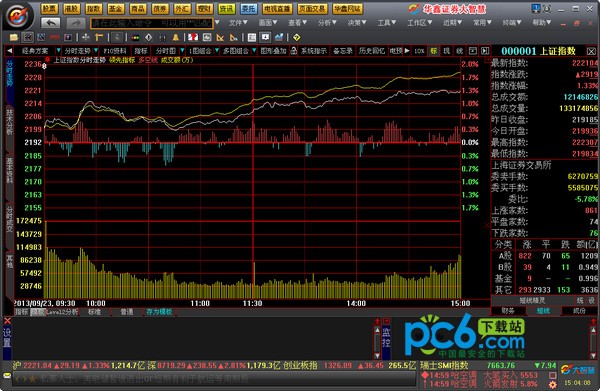600x391 pixels.
Task: Expand the 经典方案 dropdown arrow
Action: coord(58,51)
